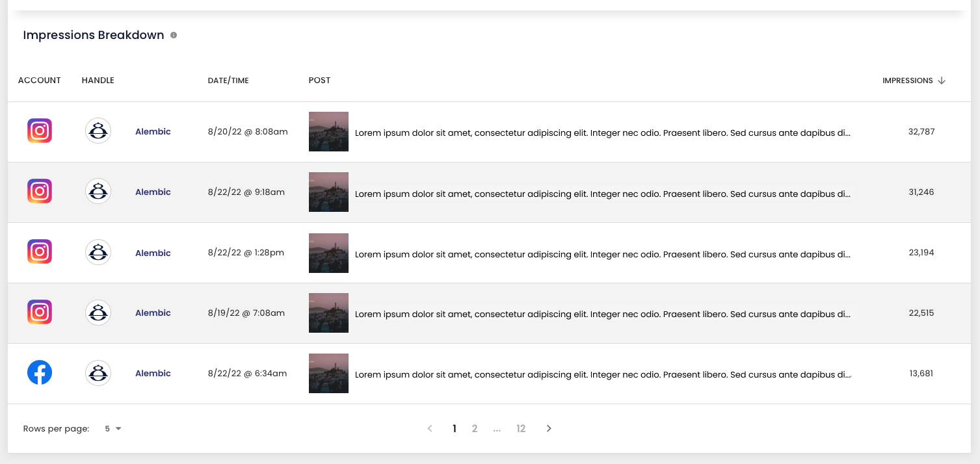Screen dimensions: 980x464
Task: Click Alembic avatar in the 8/22/22 9:18am row
Action: [98, 191]
